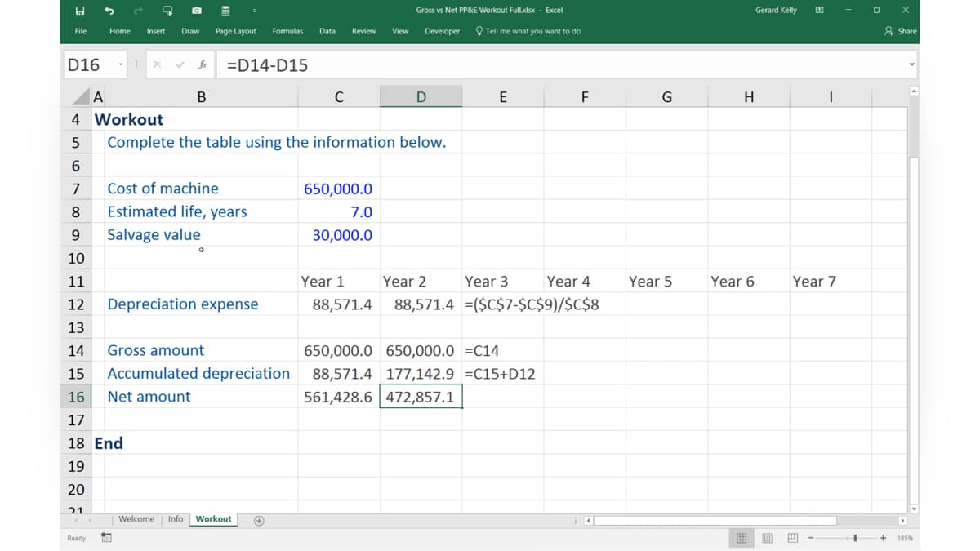980x551 pixels.
Task: Click the touch/mouse mode icon
Action: (167, 11)
